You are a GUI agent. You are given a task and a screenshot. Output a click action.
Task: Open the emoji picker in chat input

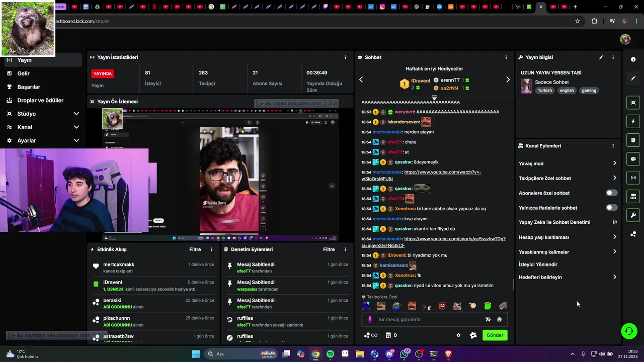tap(499, 319)
